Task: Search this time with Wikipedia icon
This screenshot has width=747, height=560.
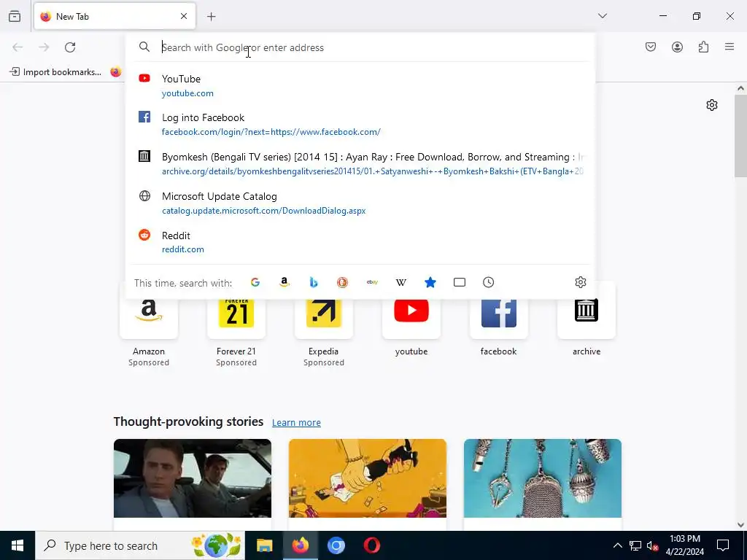Action: (401, 282)
